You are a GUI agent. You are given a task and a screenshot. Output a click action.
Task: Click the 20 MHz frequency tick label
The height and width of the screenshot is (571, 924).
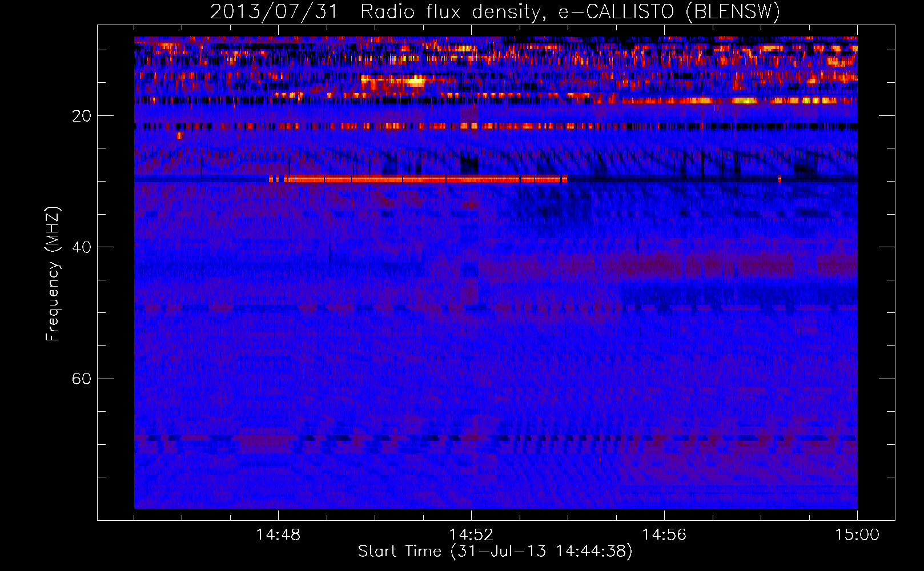click(x=82, y=116)
